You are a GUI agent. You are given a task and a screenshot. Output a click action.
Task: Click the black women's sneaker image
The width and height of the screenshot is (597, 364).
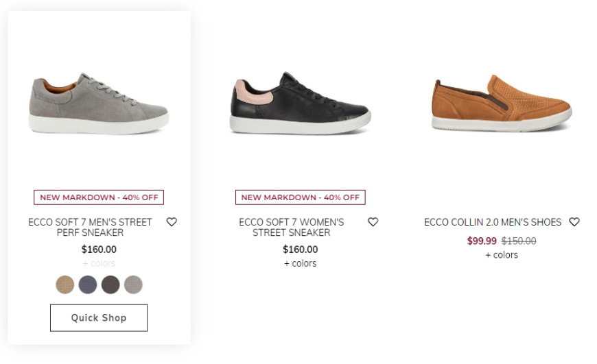coord(301,103)
